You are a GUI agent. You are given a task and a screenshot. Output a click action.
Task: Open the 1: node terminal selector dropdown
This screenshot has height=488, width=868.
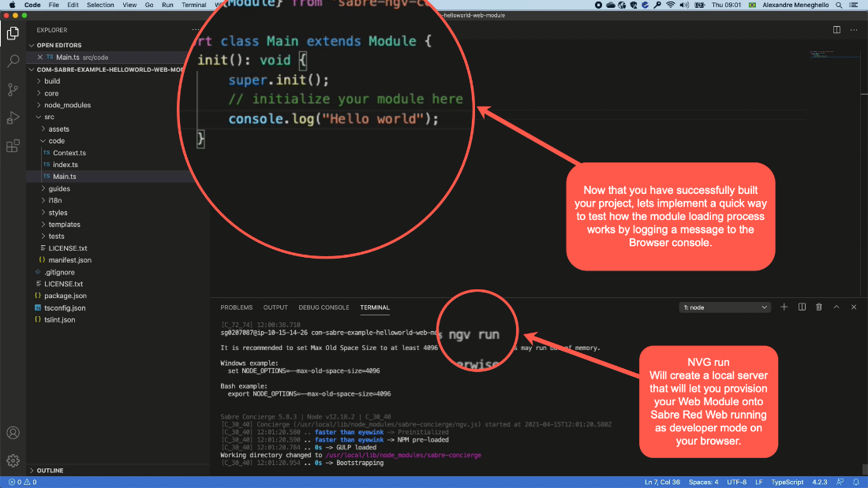724,307
